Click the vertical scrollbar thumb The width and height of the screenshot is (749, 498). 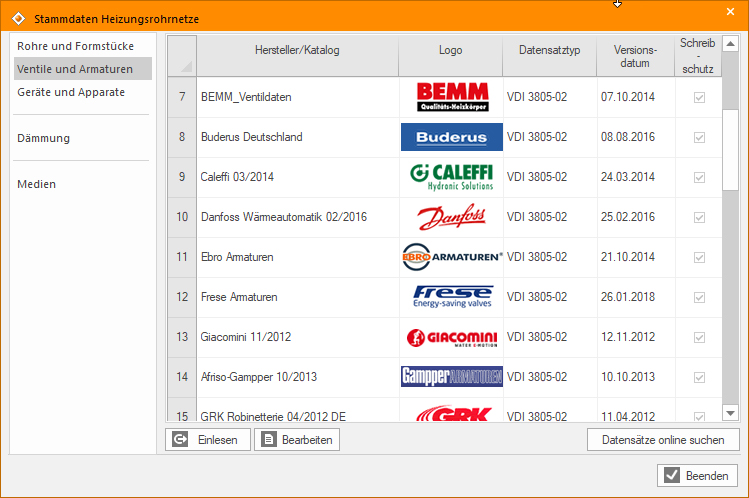[x=730, y=150]
